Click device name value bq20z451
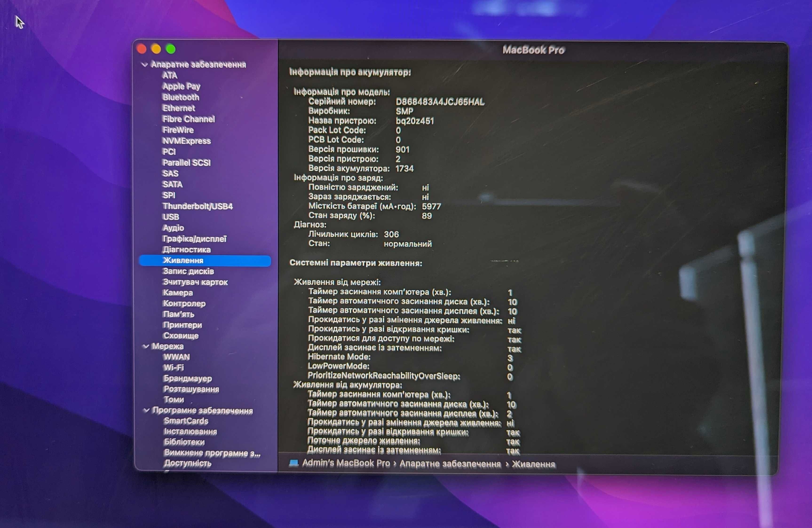The height and width of the screenshot is (528, 812). 415,121
